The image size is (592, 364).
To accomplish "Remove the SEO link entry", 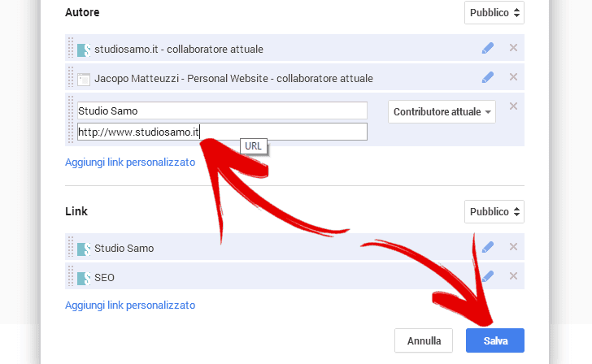I will 513,276.
